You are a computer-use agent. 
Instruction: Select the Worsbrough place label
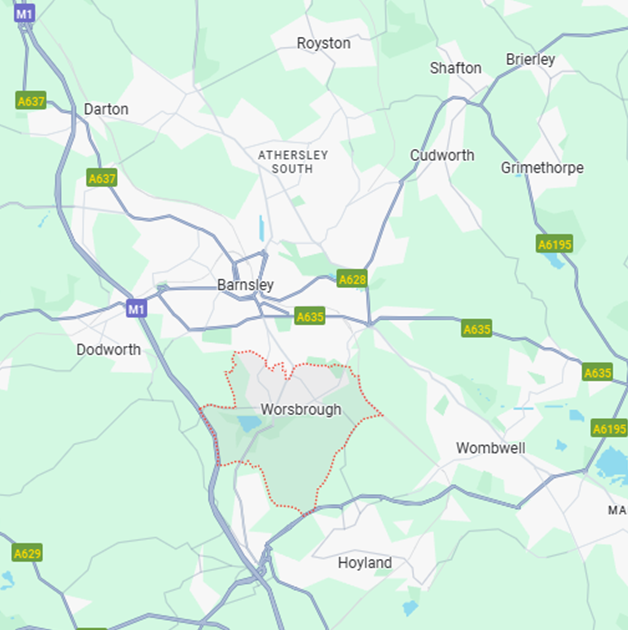point(301,409)
